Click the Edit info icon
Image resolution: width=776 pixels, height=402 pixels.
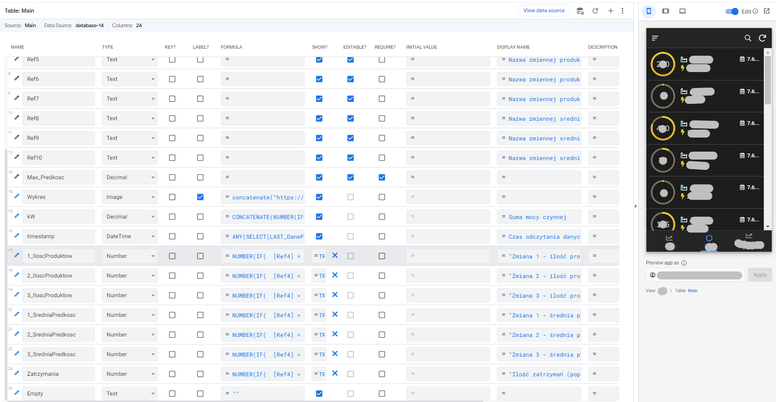[755, 11]
